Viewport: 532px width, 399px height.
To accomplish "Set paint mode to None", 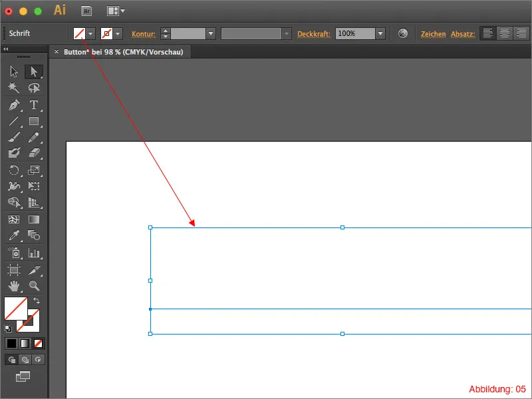I will 38,343.
